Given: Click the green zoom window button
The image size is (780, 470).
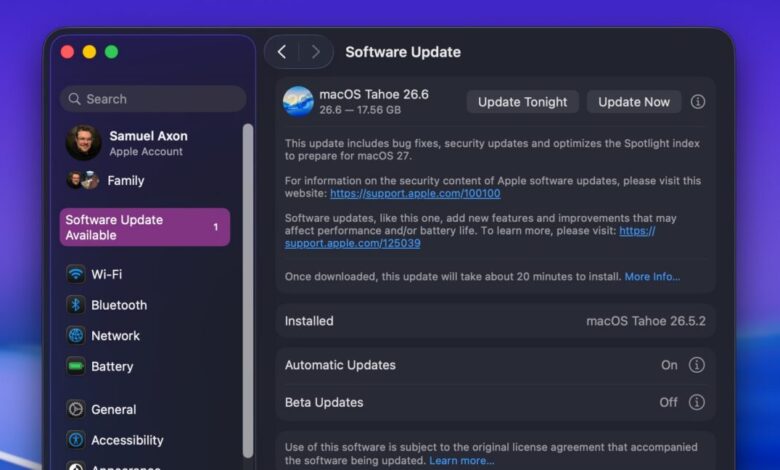Looking at the screenshot, I should [111, 52].
